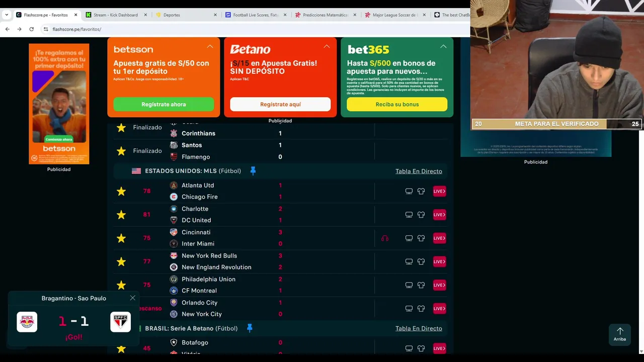Image resolution: width=644 pixels, height=362 pixels.
Task: Click headphones audio icon for Cincinnati match
Action: (385, 238)
